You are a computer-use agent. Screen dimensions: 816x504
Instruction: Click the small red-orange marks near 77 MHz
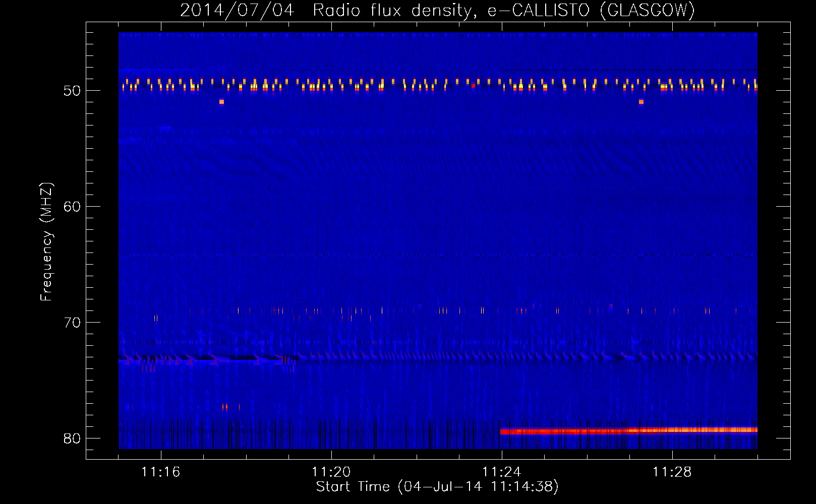coord(225,407)
